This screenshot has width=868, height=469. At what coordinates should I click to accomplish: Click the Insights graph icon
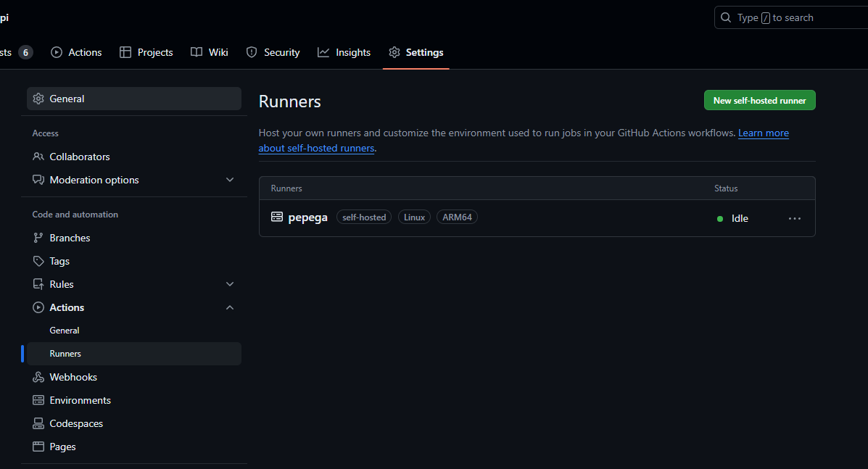[323, 52]
